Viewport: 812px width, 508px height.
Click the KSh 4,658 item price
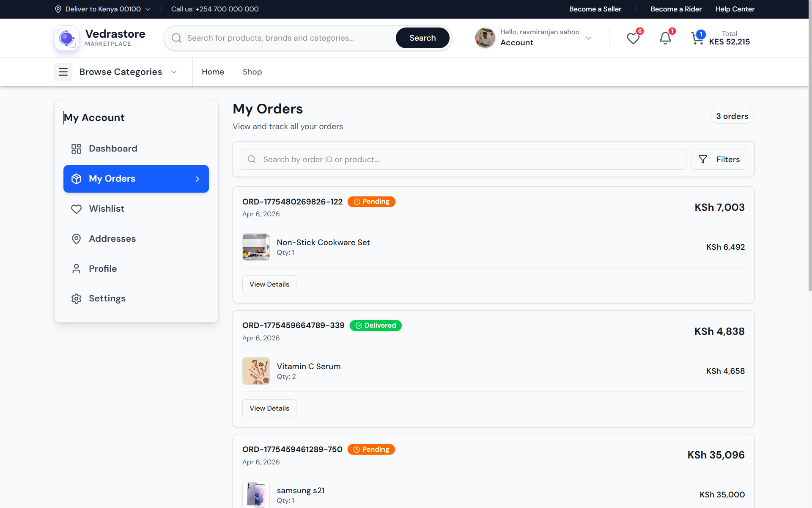pyautogui.click(x=725, y=371)
